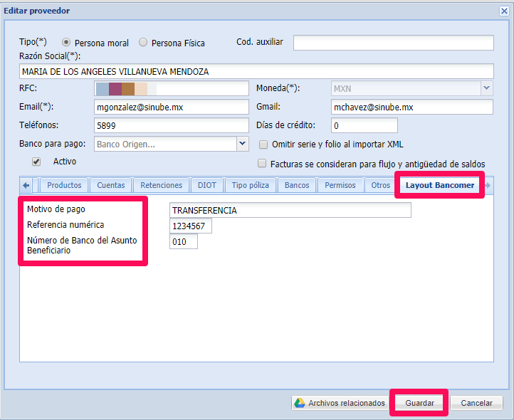Image resolution: width=514 pixels, height=420 pixels.
Task: Click the Cancelar button
Action: (x=476, y=403)
